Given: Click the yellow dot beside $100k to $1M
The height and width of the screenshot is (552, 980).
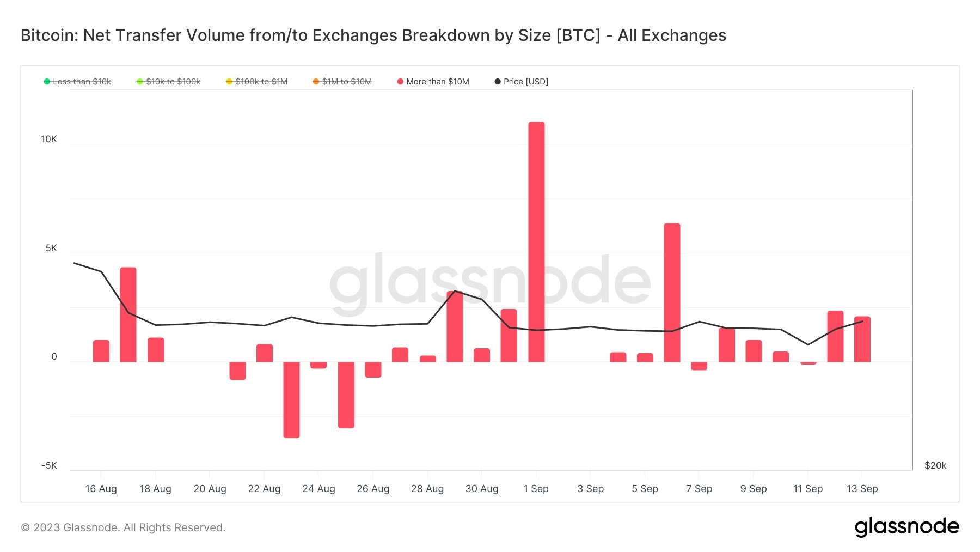Looking at the screenshot, I should tap(229, 82).
